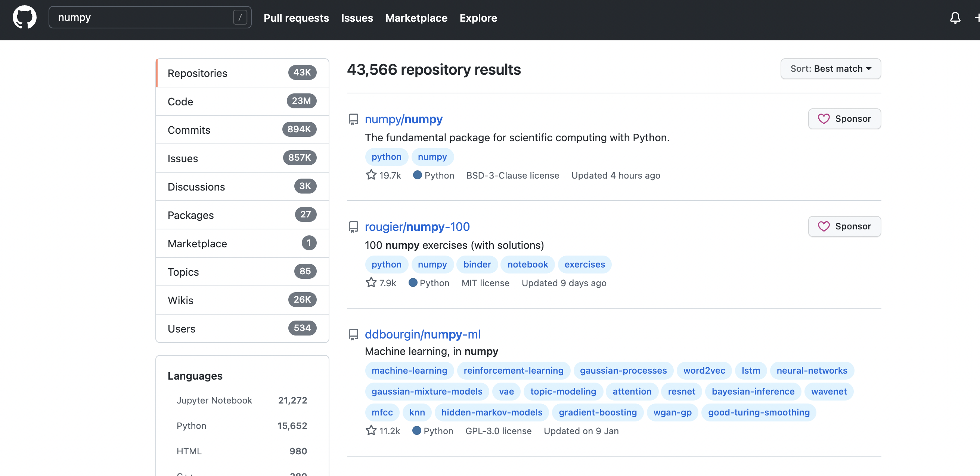Click numpy topic tag under numpy/numpy
980x476 pixels.
pyautogui.click(x=432, y=157)
